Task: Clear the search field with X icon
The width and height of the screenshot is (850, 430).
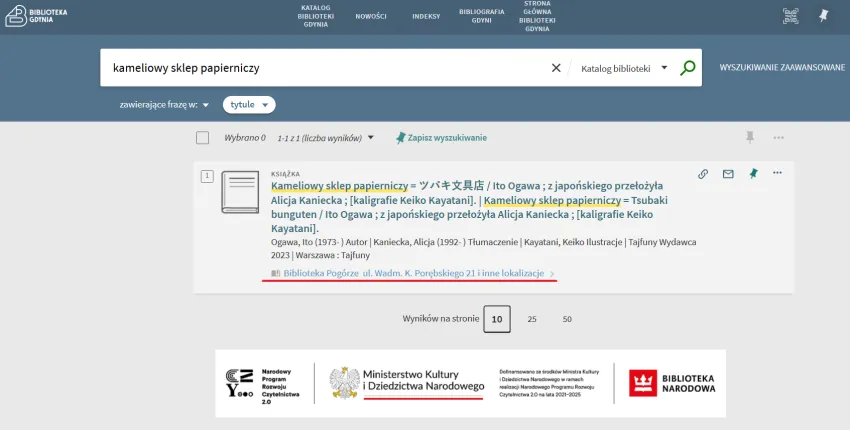Action: (x=557, y=68)
